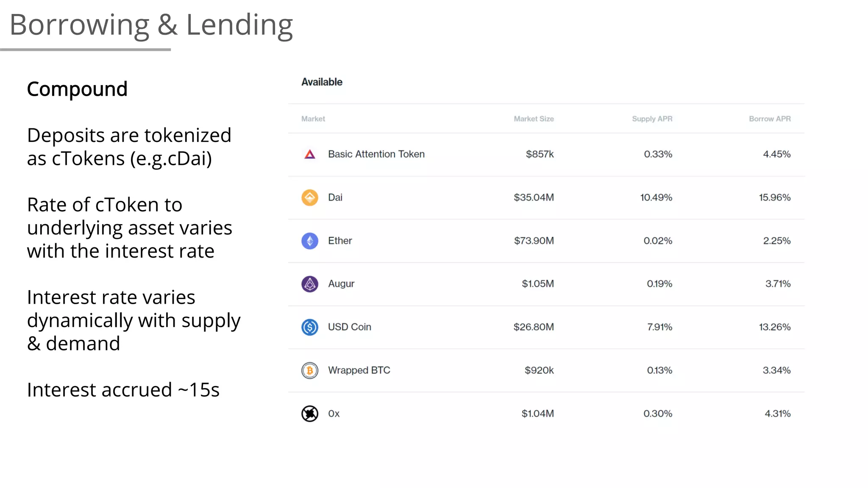Click the Available section heading
Viewport: 868px width, 488px height.
[322, 82]
